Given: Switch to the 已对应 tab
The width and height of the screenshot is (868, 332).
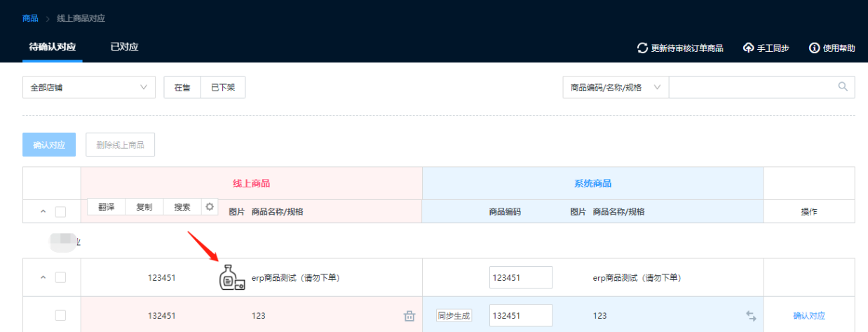Looking at the screenshot, I should coord(124,47).
